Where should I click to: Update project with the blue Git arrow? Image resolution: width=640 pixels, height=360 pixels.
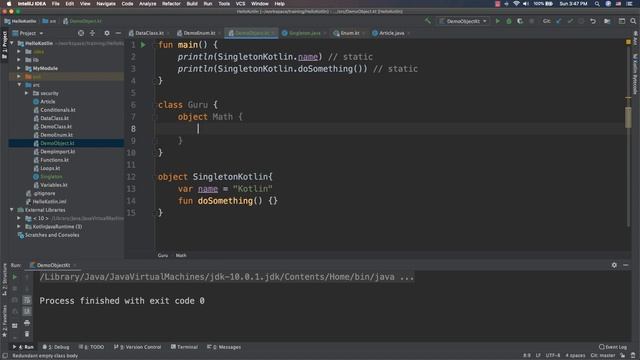point(558,21)
